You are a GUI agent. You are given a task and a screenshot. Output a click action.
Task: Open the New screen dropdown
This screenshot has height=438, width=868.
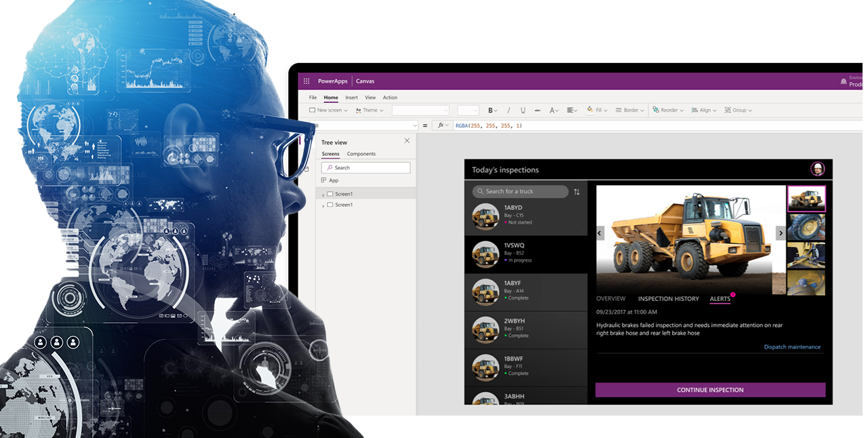[328, 110]
